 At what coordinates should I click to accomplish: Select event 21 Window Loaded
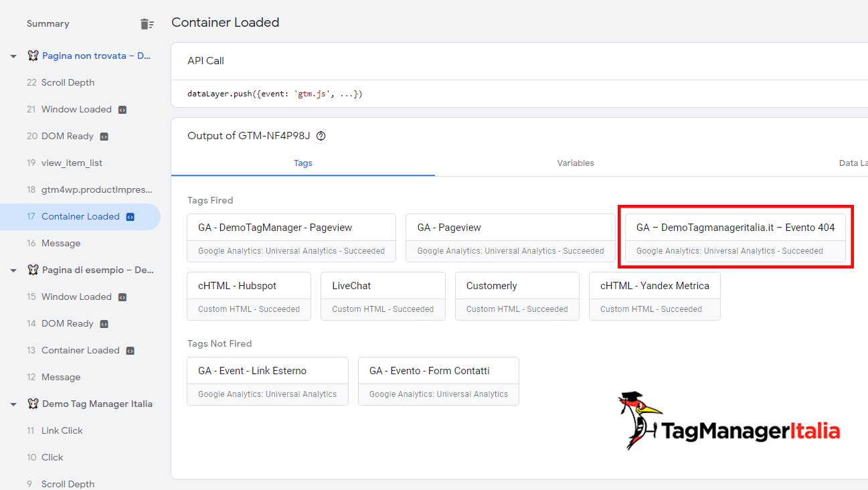80,109
